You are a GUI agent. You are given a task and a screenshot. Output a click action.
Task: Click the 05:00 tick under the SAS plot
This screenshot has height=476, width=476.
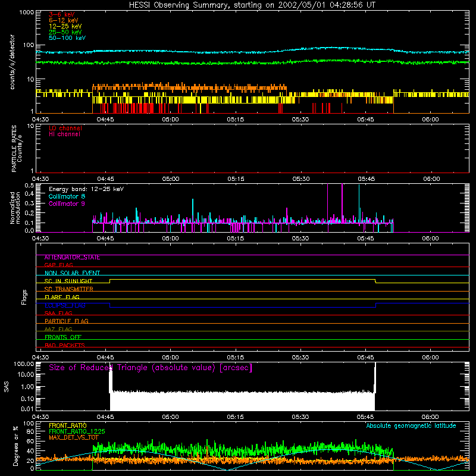170,417
